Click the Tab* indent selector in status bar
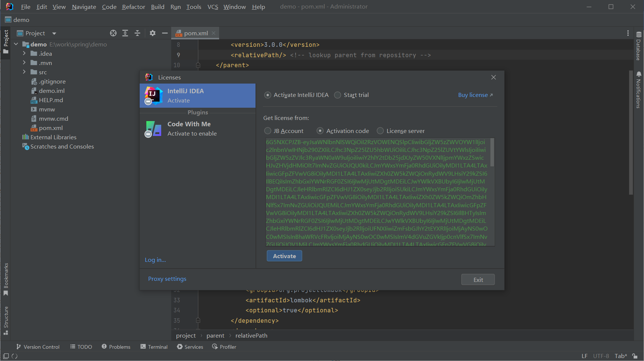Screen dimensions: 644x361 621,356
